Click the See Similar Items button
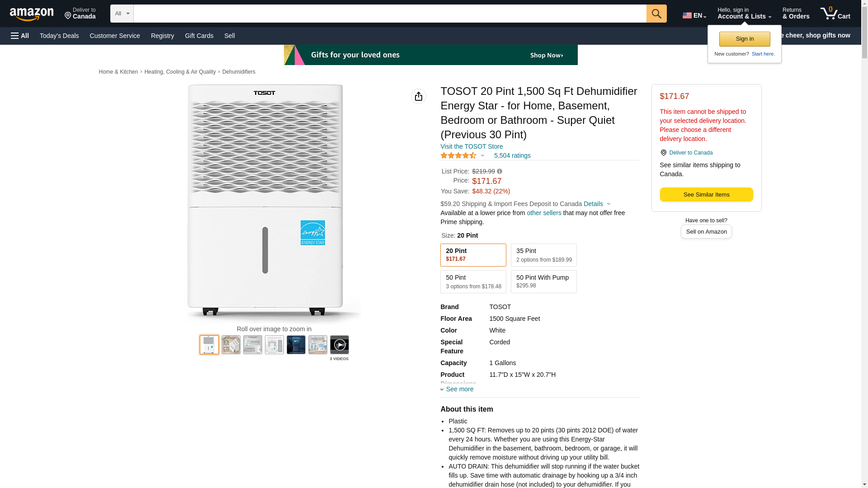868x488 pixels. pos(706,194)
